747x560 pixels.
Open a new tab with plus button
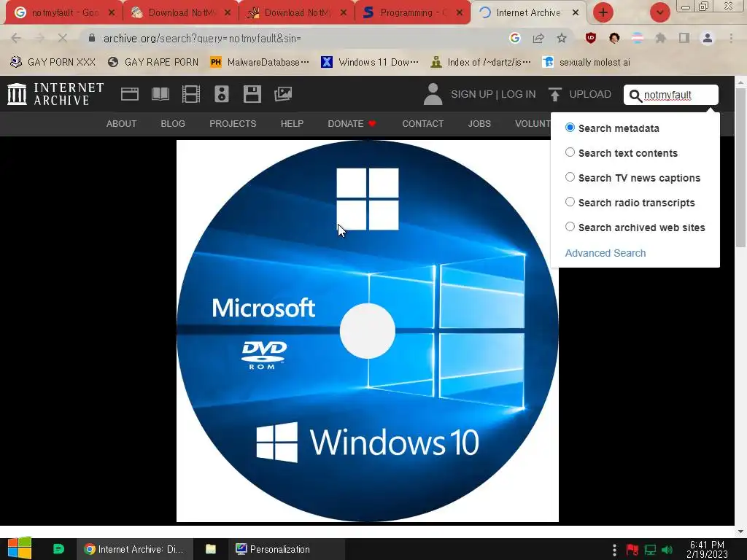click(x=603, y=12)
